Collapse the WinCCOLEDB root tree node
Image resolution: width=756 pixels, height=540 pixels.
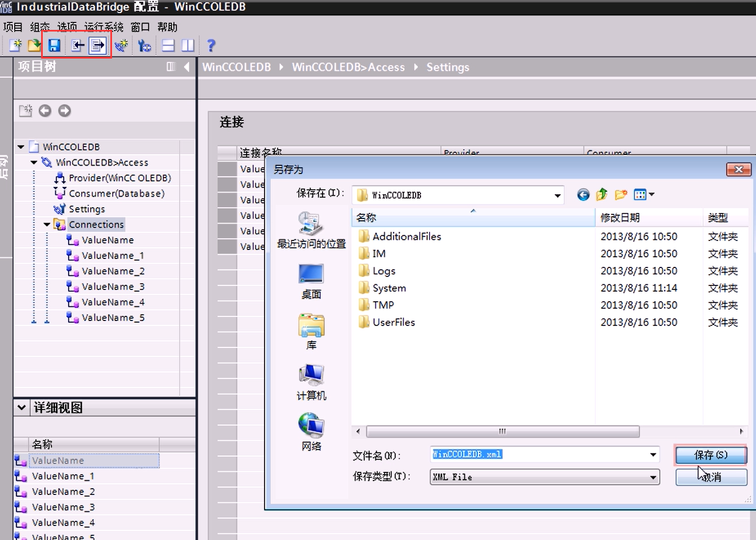21,147
